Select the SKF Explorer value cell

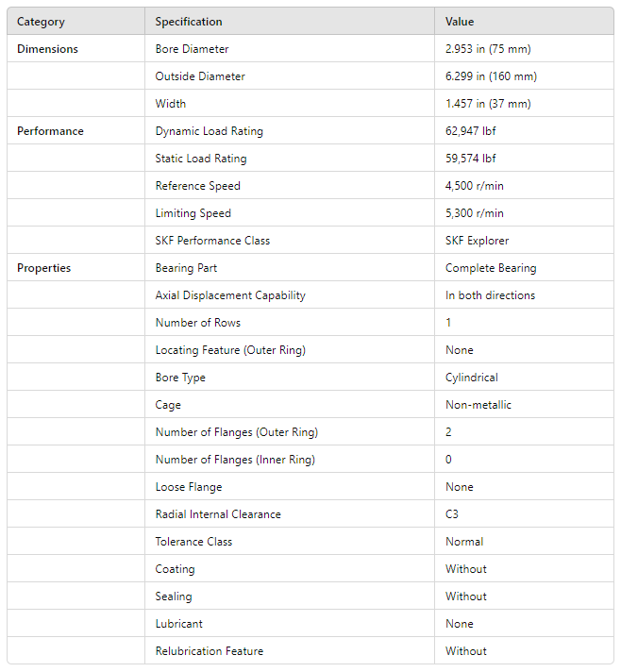[477, 241]
